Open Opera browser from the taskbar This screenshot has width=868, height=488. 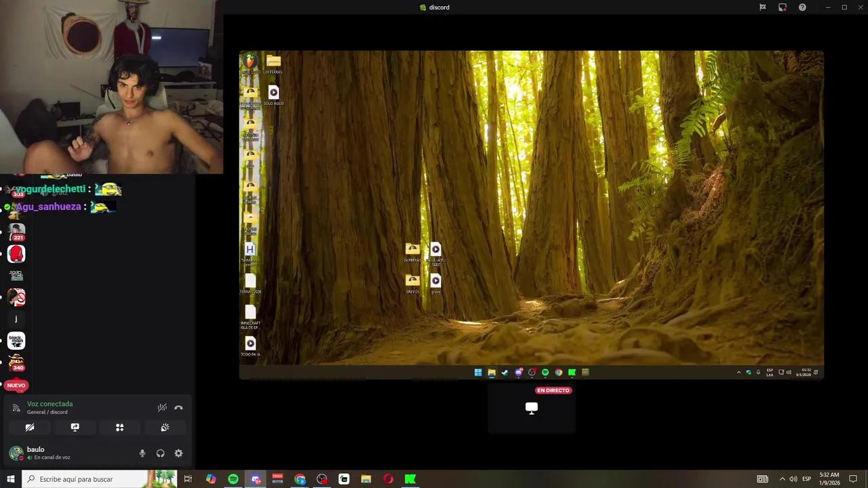click(389, 479)
